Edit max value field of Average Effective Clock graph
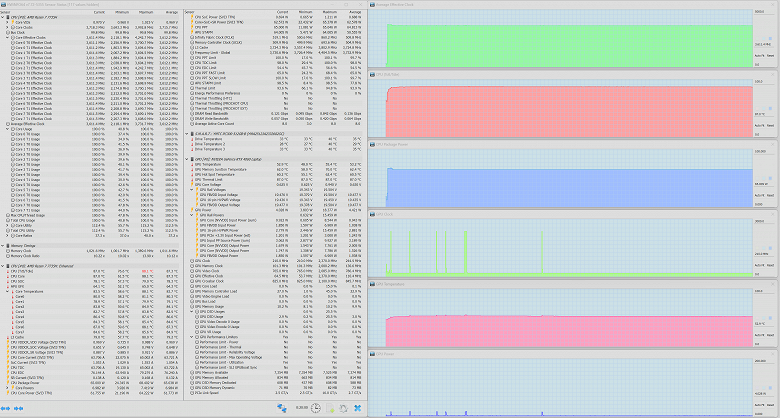Viewport: 780px width, 418px height. (762, 11)
